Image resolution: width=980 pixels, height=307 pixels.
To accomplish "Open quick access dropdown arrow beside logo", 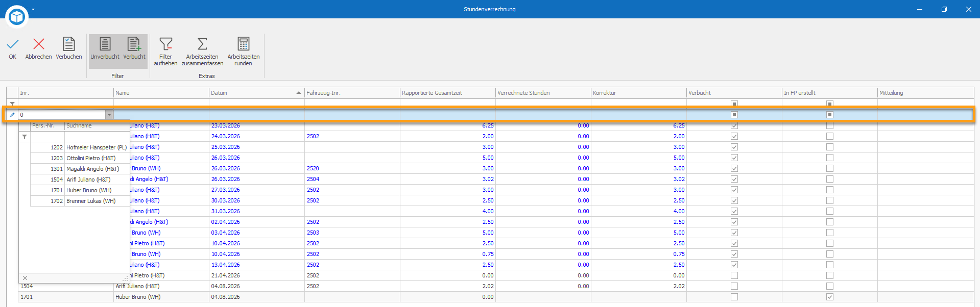I will point(33,9).
